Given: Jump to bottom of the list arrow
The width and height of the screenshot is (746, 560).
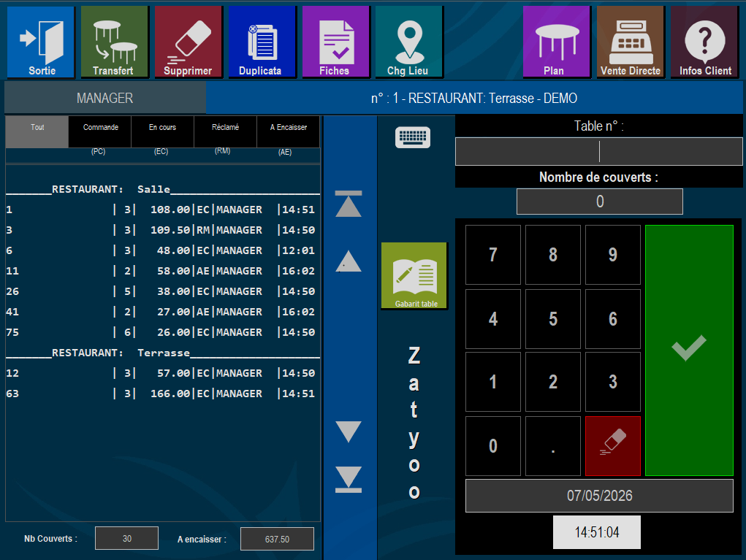Looking at the screenshot, I should point(349,479).
